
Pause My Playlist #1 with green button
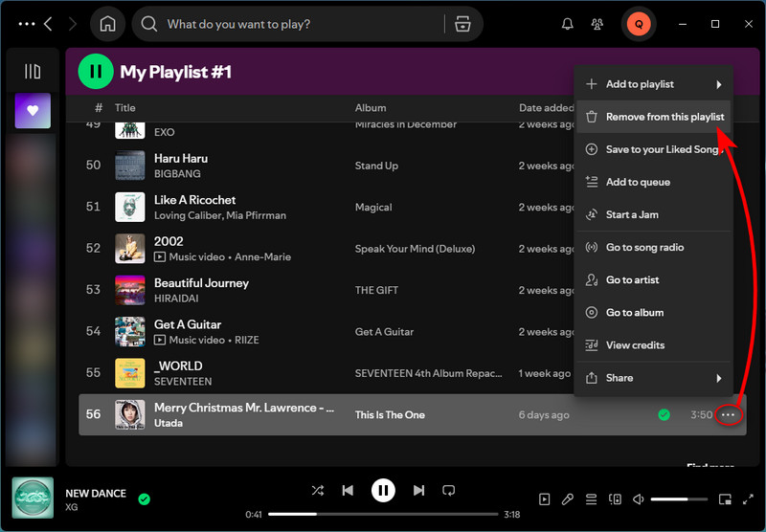click(96, 72)
